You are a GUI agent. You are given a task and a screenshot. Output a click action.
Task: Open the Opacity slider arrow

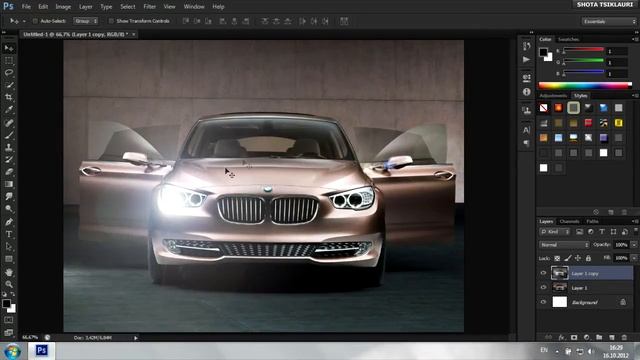pyautogui.click(x=634, y=245)
